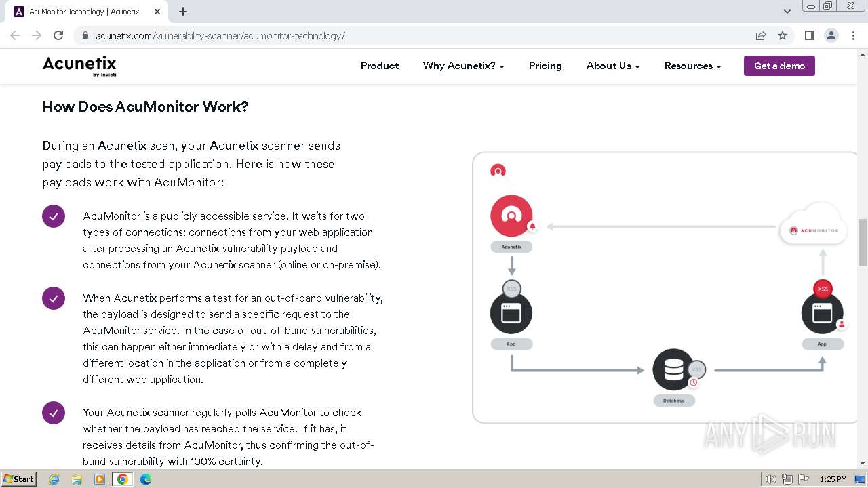Click the right App icon with red XSS badge
This screenshot has width=868, height=488.
pos(823,313)
